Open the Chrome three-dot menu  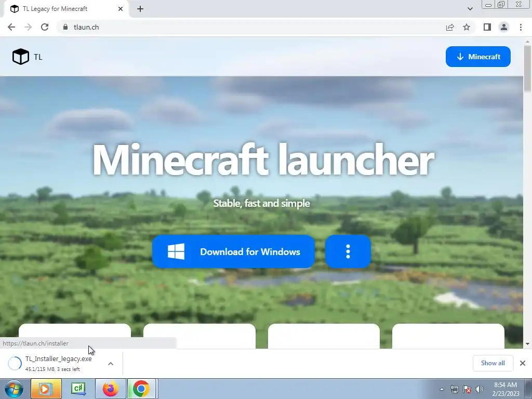pyautogui.click(x=521, y=27)
